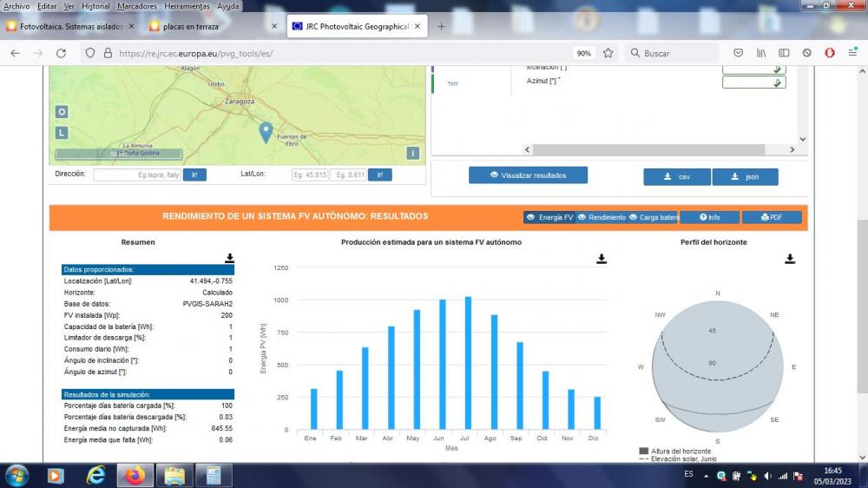The image size is (868, 488).
Task: Click the map location pin marker
Action: pos(266,133)
